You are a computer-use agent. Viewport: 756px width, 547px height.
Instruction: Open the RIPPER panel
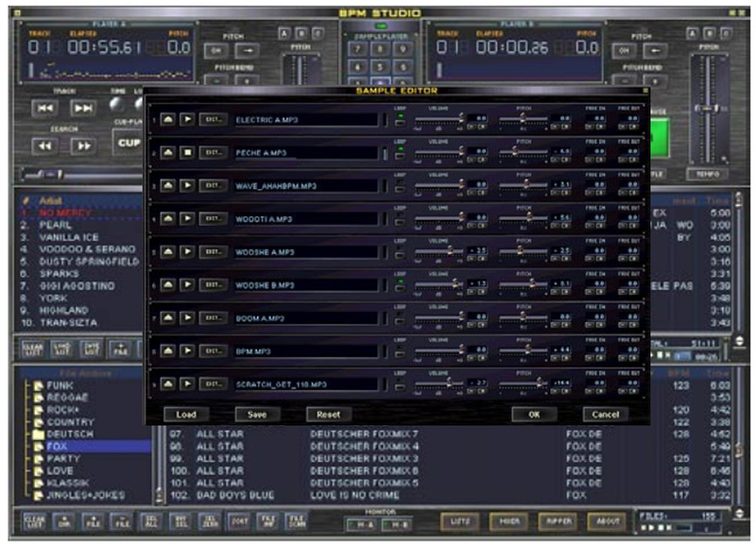(x=558, y=521)
